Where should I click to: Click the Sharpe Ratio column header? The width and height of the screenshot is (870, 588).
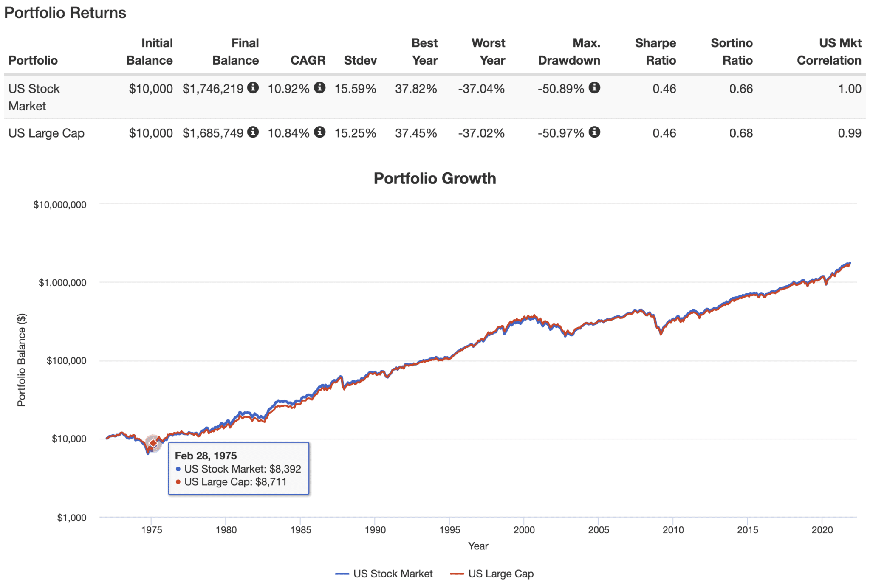click(655, 51)
